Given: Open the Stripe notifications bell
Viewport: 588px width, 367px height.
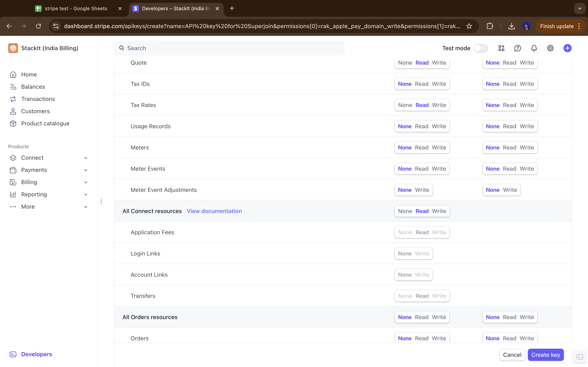Looking at the screenshot, I should (534, 48).
